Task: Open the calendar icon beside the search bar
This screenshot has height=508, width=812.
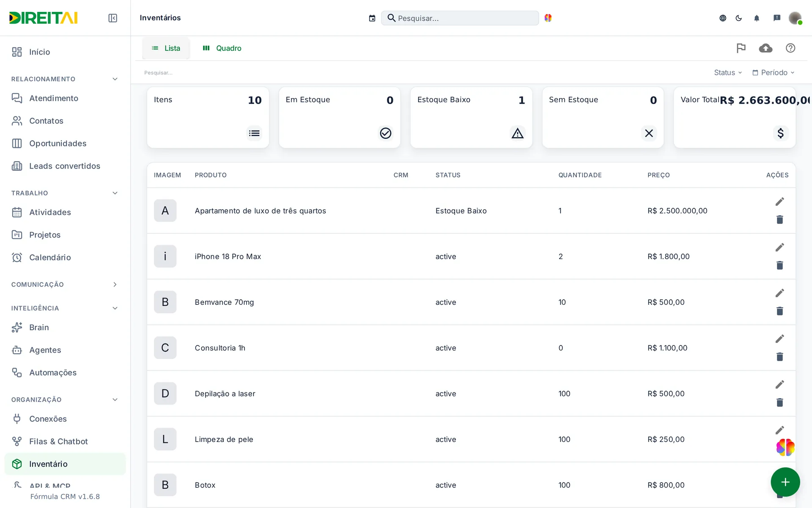Action: 372,18
